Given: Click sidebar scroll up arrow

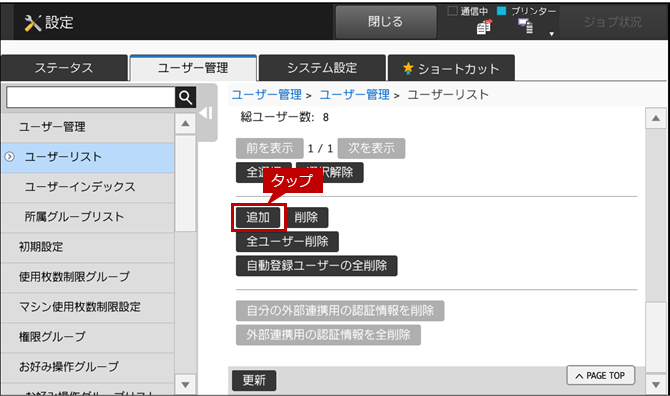Looking at the screenshot, I should [x=185, y=123].
